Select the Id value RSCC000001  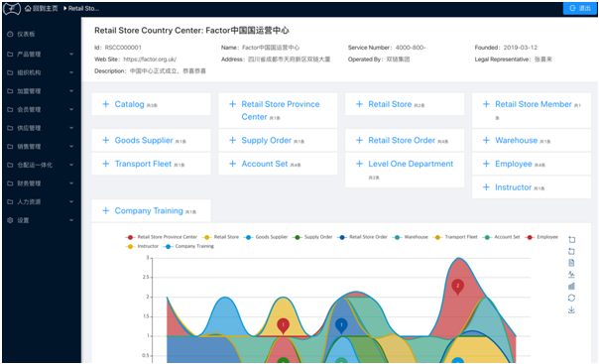(x=123, y=48)
